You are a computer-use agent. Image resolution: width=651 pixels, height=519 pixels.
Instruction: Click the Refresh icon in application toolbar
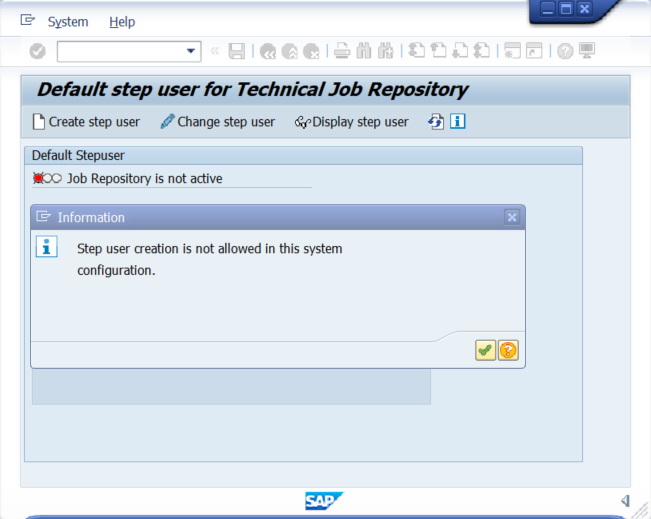coord(436,122)
